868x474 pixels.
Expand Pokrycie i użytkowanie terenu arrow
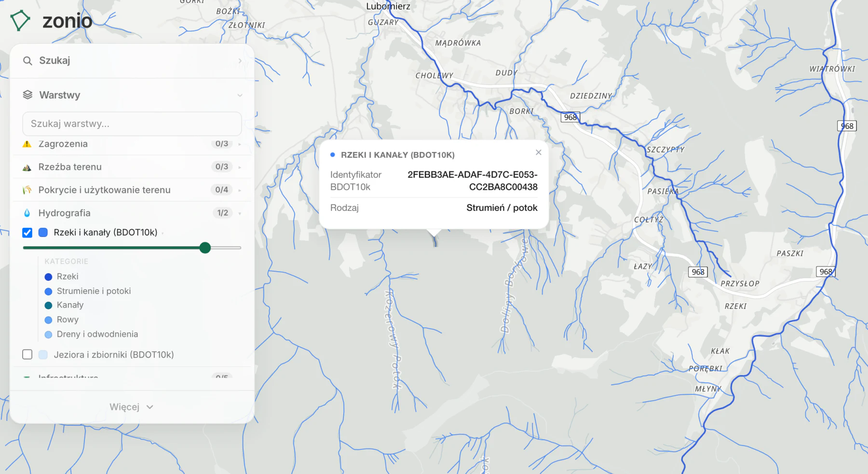tap(240, 190)
